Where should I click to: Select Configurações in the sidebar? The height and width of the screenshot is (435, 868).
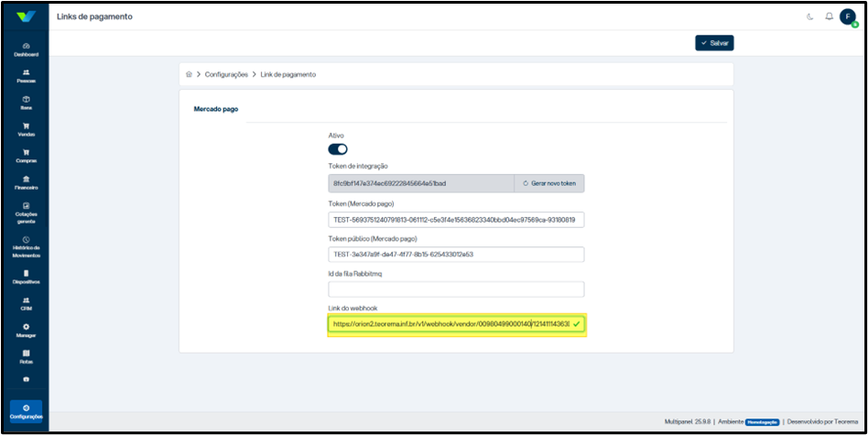(26, 412)
